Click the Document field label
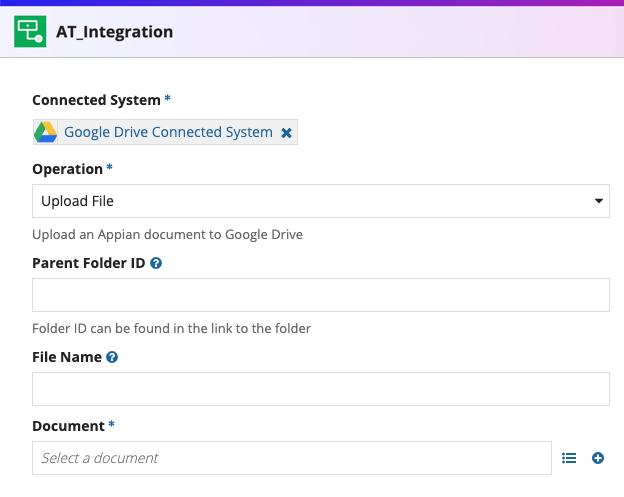 (x=68, y=426)
